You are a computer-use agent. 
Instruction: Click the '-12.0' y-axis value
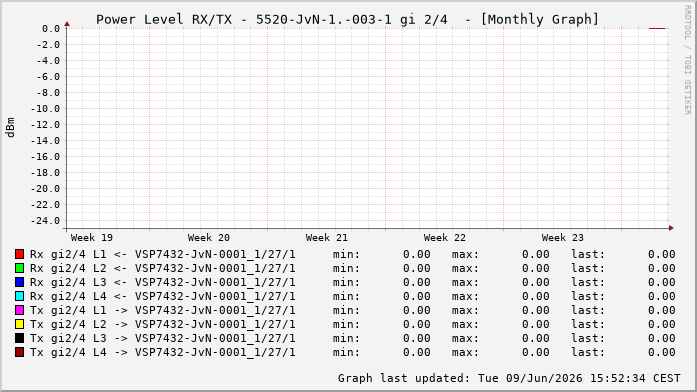[45, 125]
